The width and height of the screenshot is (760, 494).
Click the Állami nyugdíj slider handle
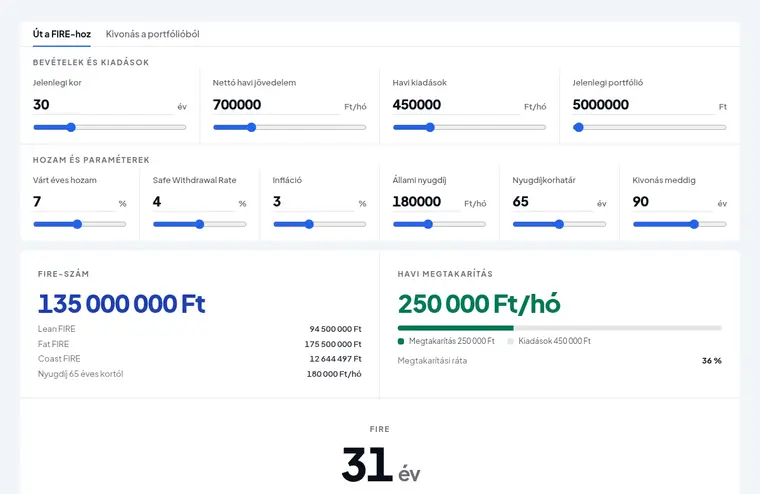pos(428,224)
